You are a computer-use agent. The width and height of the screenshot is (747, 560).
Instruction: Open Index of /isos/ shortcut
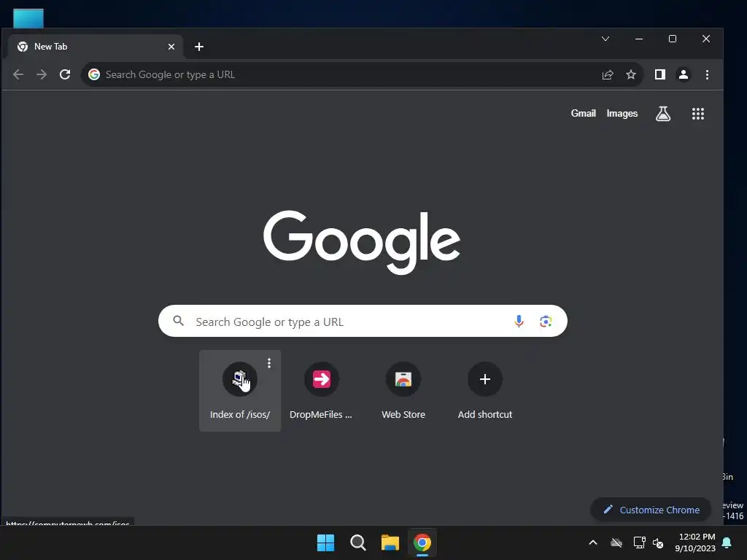[x=239, y=391]
